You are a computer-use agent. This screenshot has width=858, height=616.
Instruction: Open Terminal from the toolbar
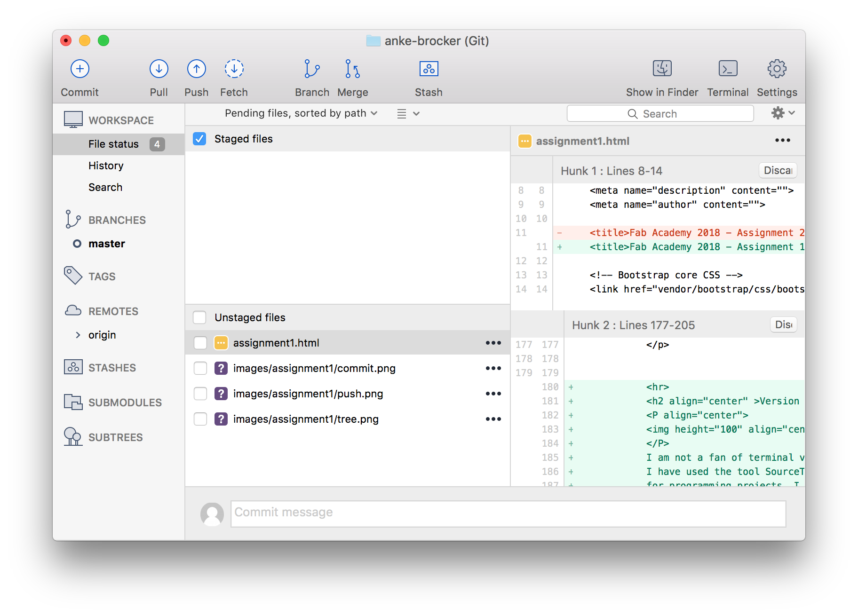tap(728, 69)
